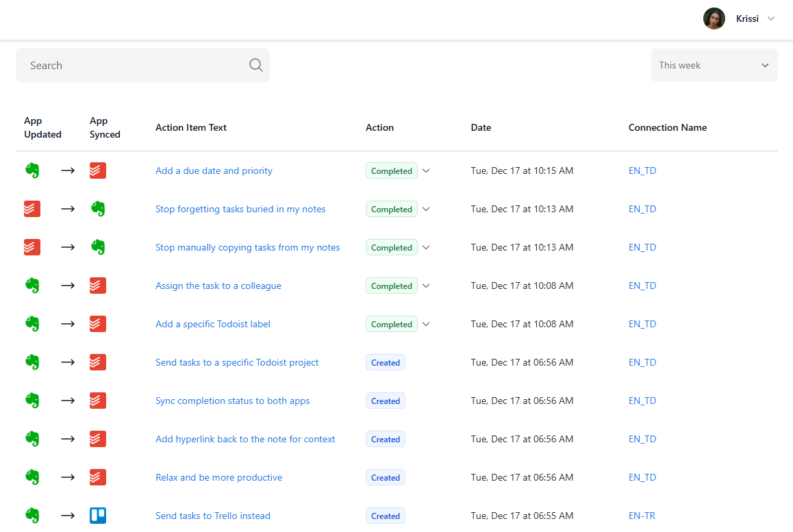The width and height of the screenshot is (793, 532).
Task: Click the App Synced column header
Action: pos(105,127)
